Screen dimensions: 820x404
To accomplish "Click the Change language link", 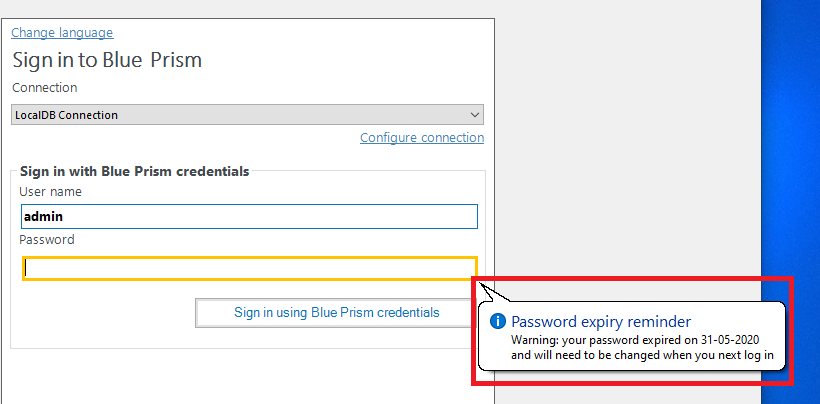I will (62, 33).
